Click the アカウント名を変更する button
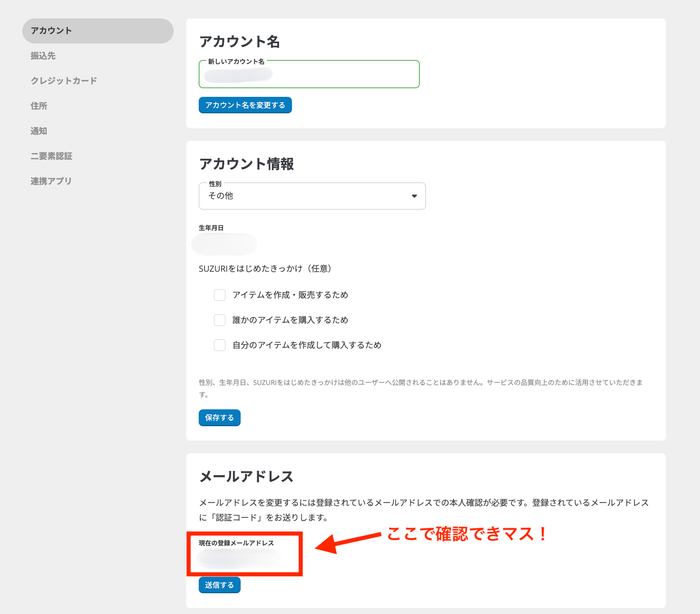 tap(245, 105)
